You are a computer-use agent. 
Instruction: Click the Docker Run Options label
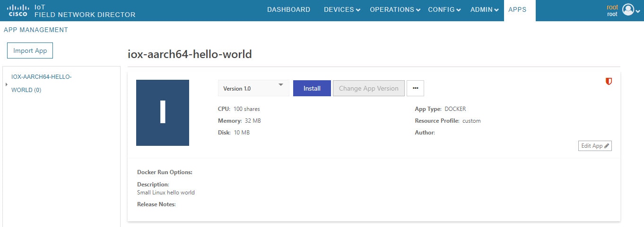[x=165, y=172]
